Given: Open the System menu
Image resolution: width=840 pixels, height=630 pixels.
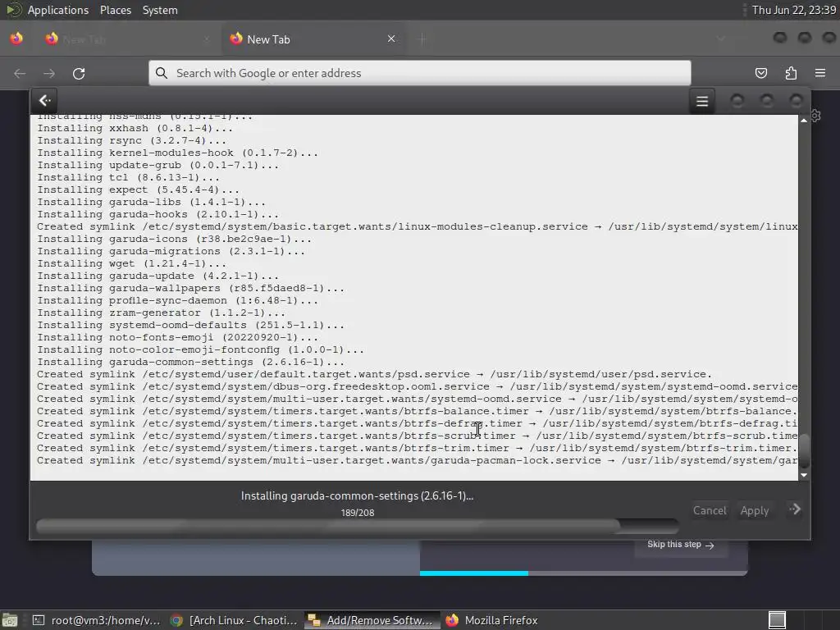Looking at the screenshot, I should [160, 10].
